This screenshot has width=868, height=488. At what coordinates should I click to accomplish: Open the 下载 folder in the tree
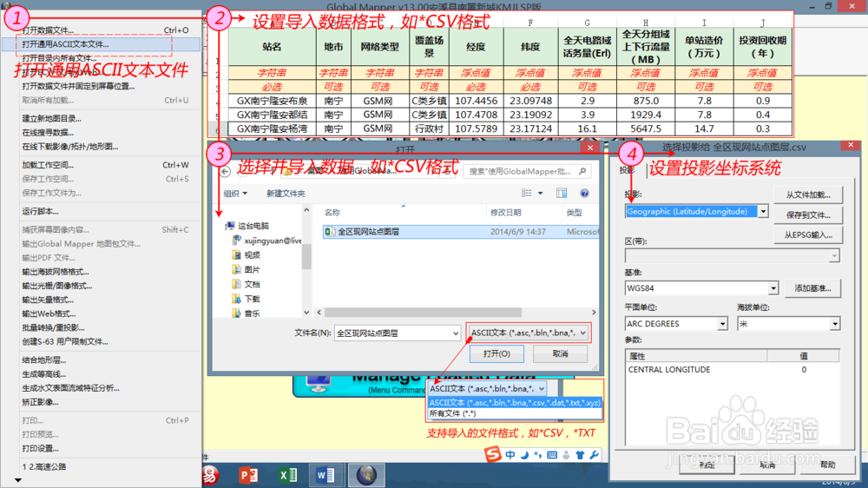pyautogui.click(x=246, y=299)
